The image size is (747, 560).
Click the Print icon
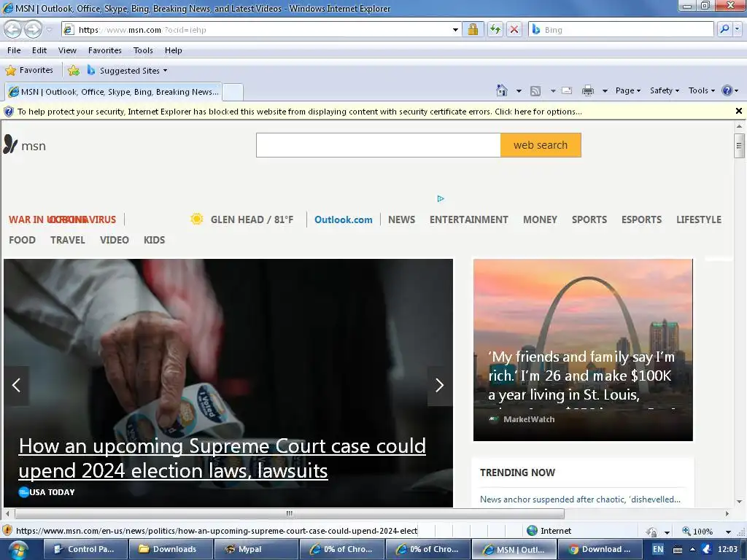coord(588,90)
